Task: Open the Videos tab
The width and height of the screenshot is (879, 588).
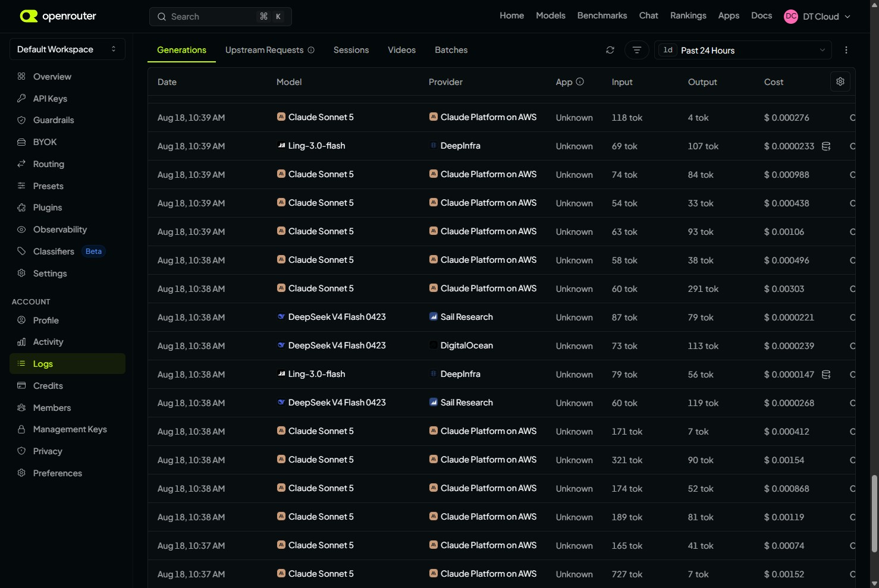Action: pos(402,50)
